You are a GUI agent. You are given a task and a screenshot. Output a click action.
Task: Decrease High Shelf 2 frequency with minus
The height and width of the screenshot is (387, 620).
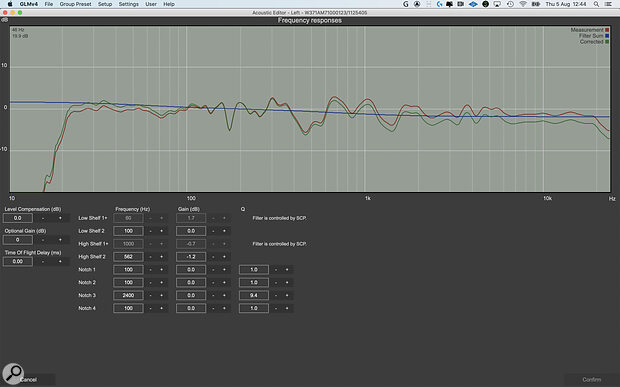(x=150, y=257)
